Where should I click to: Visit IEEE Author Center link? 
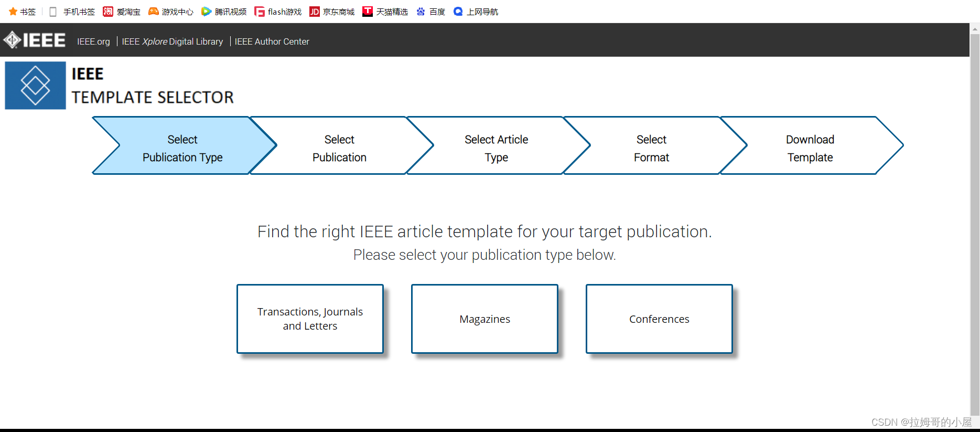pyautogui.click(x=272, y=41)
